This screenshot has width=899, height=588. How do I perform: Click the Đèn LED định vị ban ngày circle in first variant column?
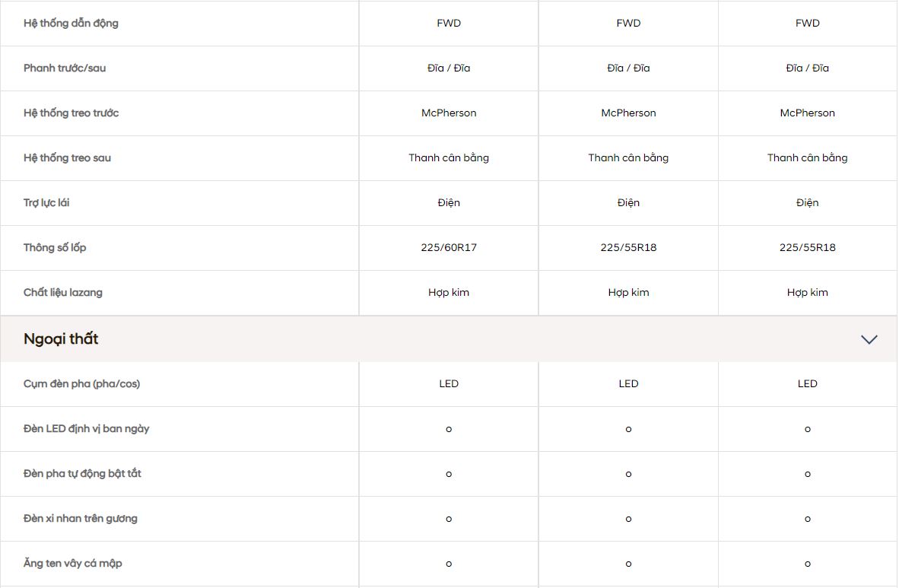pyautogui.click(x=449, y=429)
